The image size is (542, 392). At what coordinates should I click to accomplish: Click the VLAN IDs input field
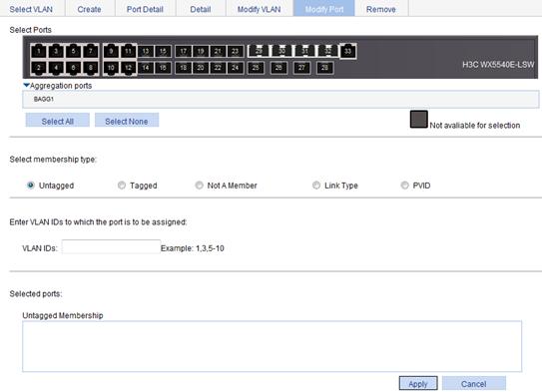tap(112, 247)
